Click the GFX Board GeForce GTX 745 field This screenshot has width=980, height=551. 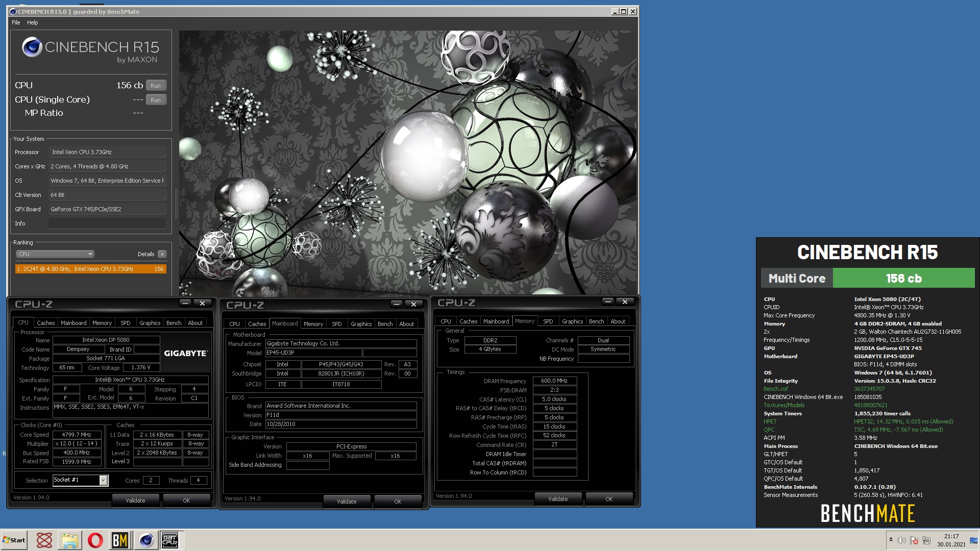click(x=107, y=209)
